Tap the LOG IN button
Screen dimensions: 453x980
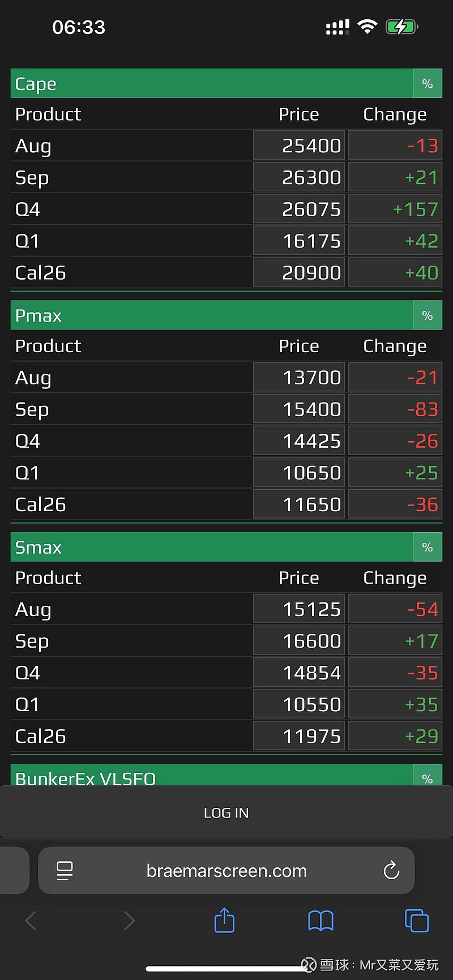(x=226, y=813)
